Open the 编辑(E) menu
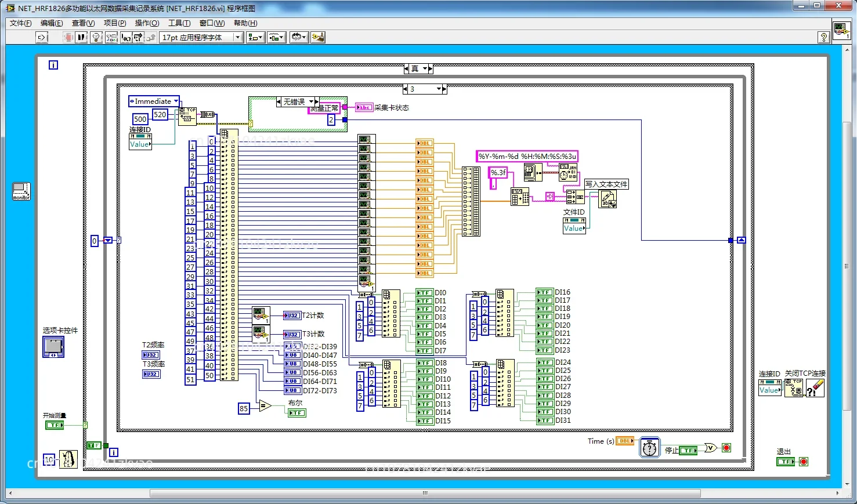 52,23
